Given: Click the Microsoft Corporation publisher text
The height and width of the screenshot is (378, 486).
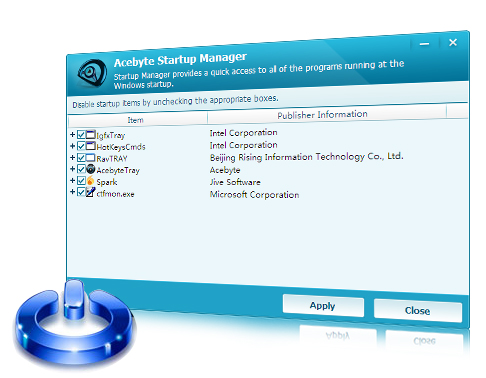Looking at the screenshot, I should click(x=254, y=194).
